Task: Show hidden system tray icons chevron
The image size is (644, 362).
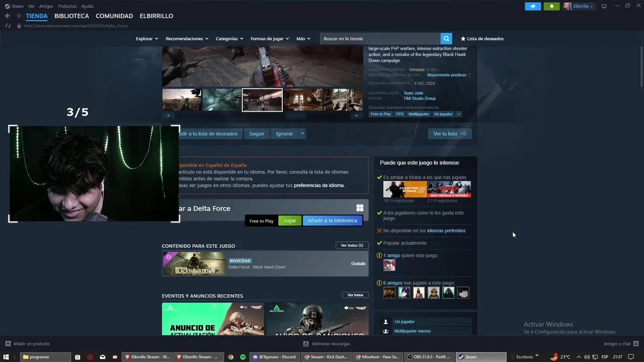Action: [x=578, y=357]
